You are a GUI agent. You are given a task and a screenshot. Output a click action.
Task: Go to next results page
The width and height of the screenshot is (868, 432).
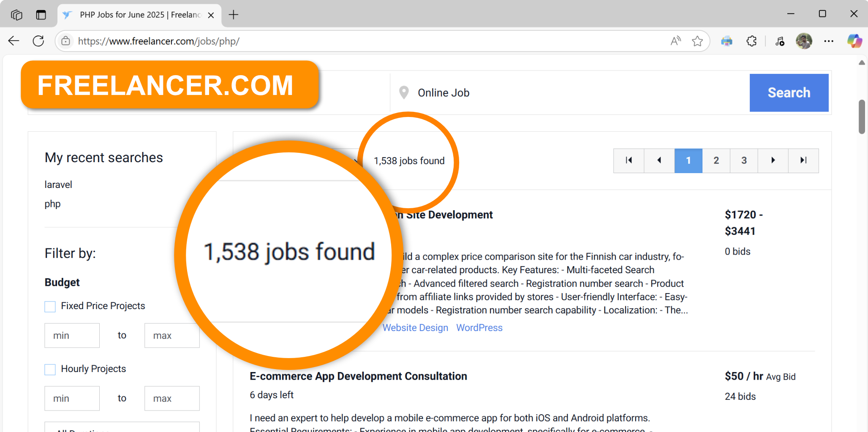[773, 160]
